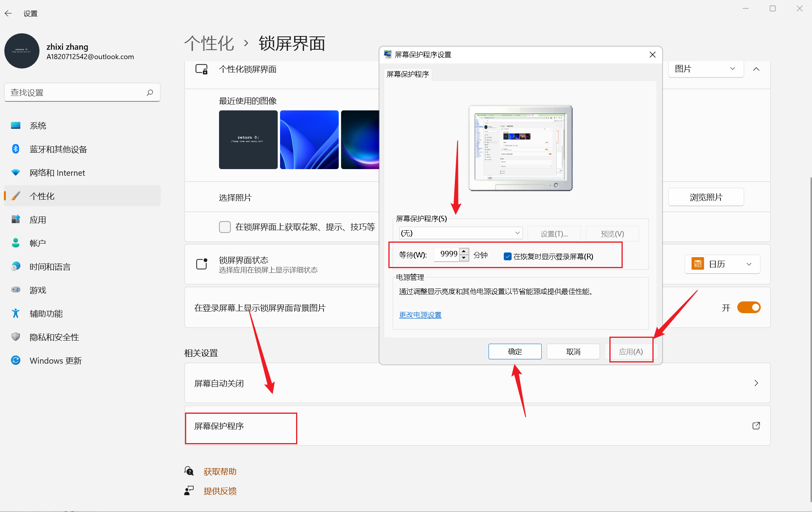Open Privacy and security settings

(x=54, y=337)
